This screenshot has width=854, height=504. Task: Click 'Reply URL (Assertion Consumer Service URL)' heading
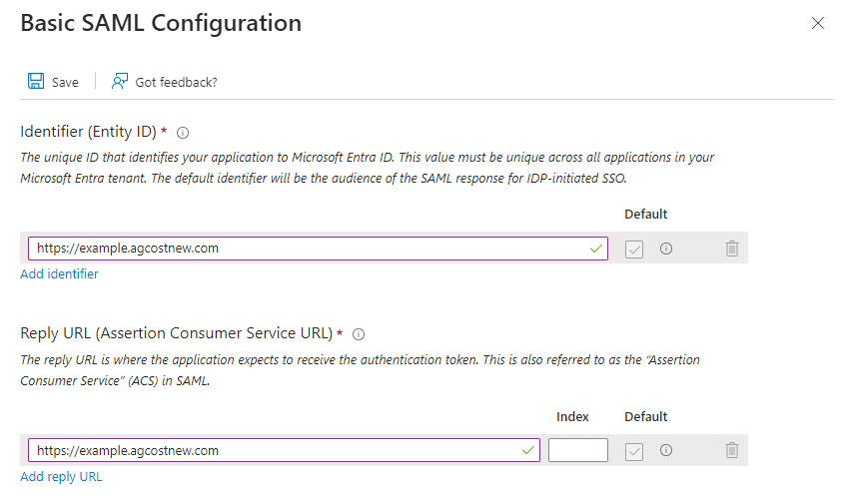point(177,333)
